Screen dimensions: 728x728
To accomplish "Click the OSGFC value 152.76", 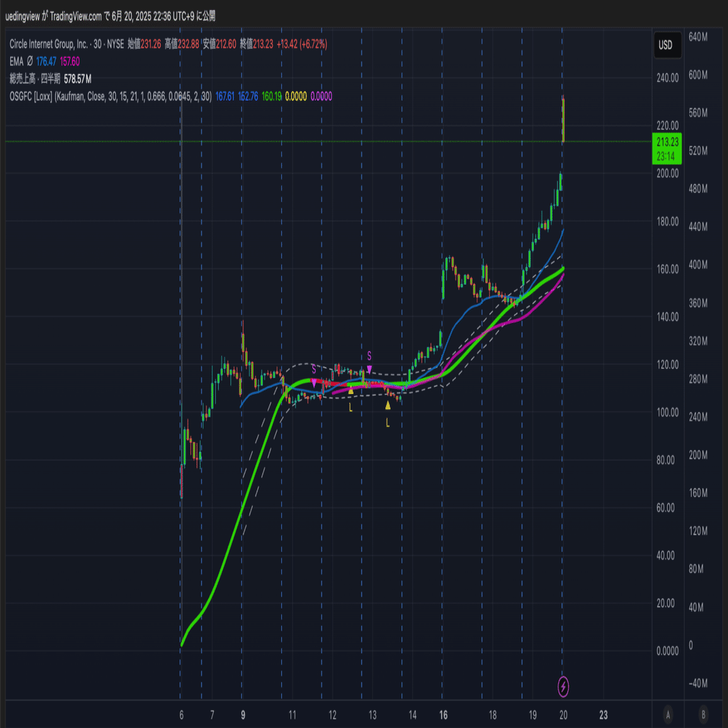I will click(248, 96).
